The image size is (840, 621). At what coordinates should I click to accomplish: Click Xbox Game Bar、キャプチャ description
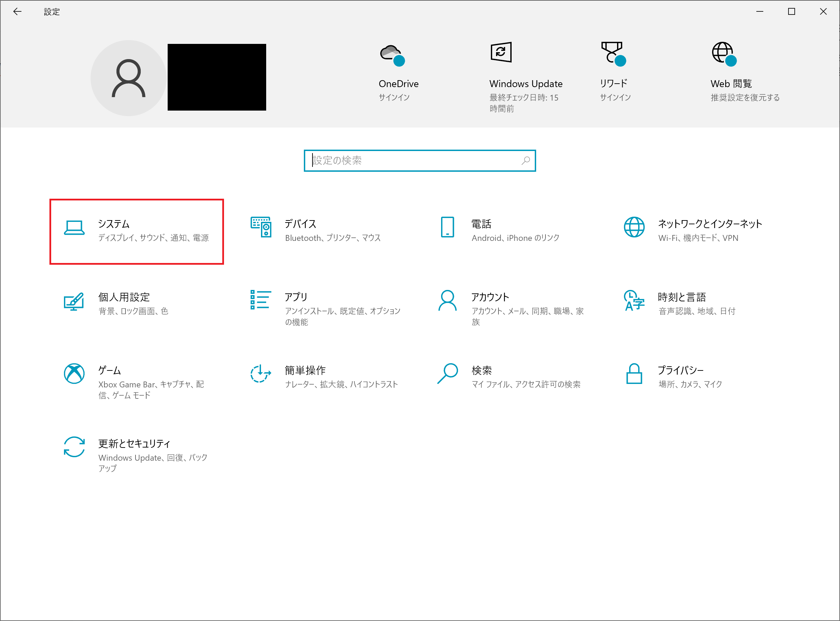click(151, 390)
